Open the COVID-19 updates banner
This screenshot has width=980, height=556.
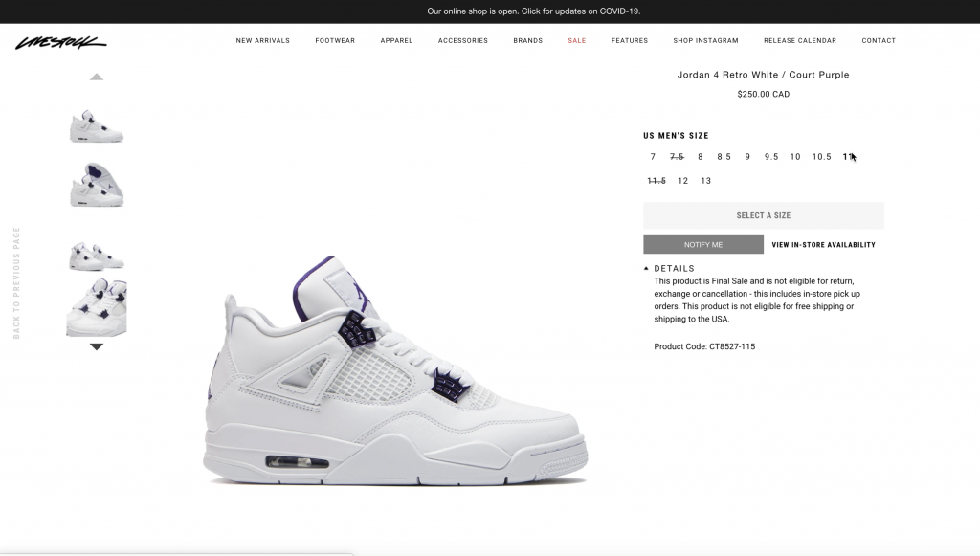tap(534, 11)
